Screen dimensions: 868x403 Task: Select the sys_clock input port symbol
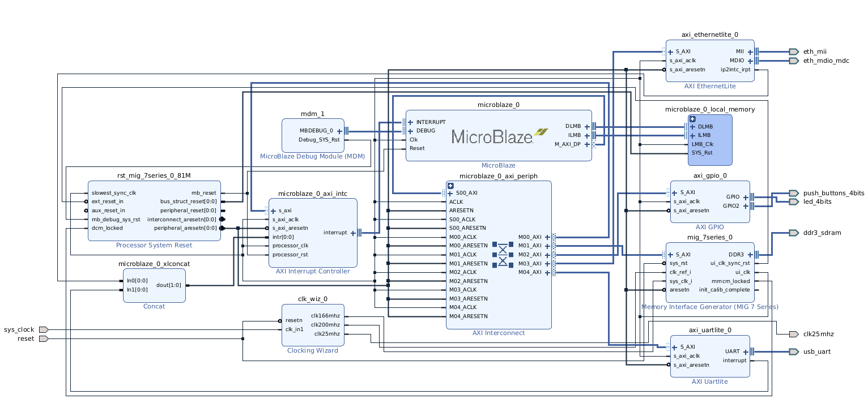[x=43, y=329]
